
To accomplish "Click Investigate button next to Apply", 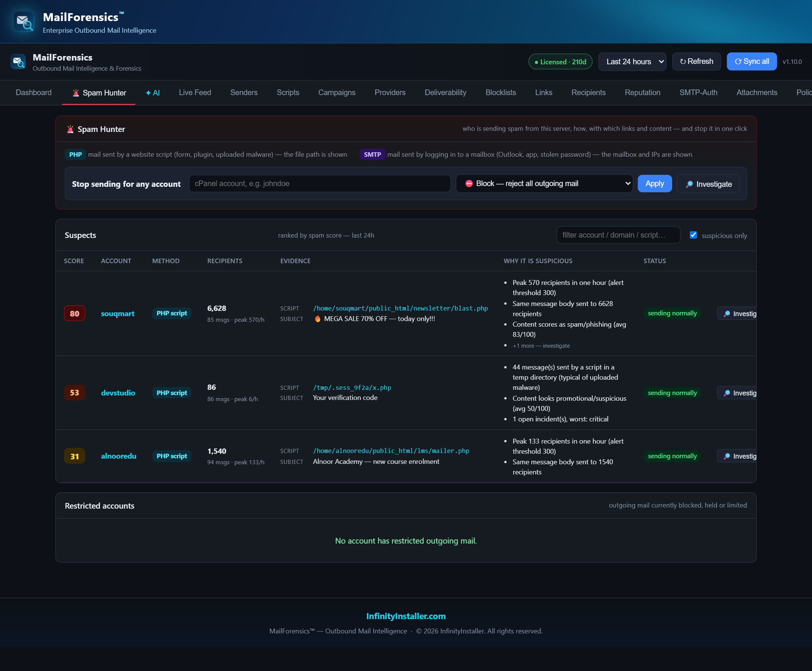I will pyautogui.click(x=708, y=184).
